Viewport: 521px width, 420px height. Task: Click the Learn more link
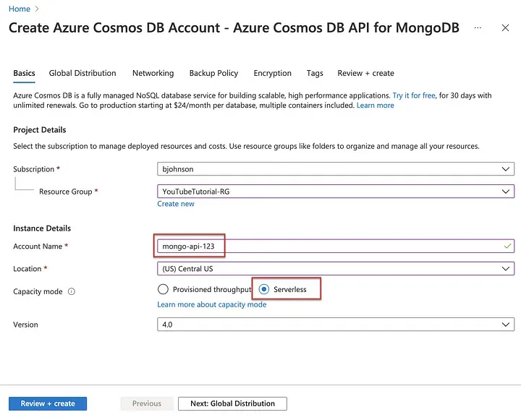[x=375, y=106]
